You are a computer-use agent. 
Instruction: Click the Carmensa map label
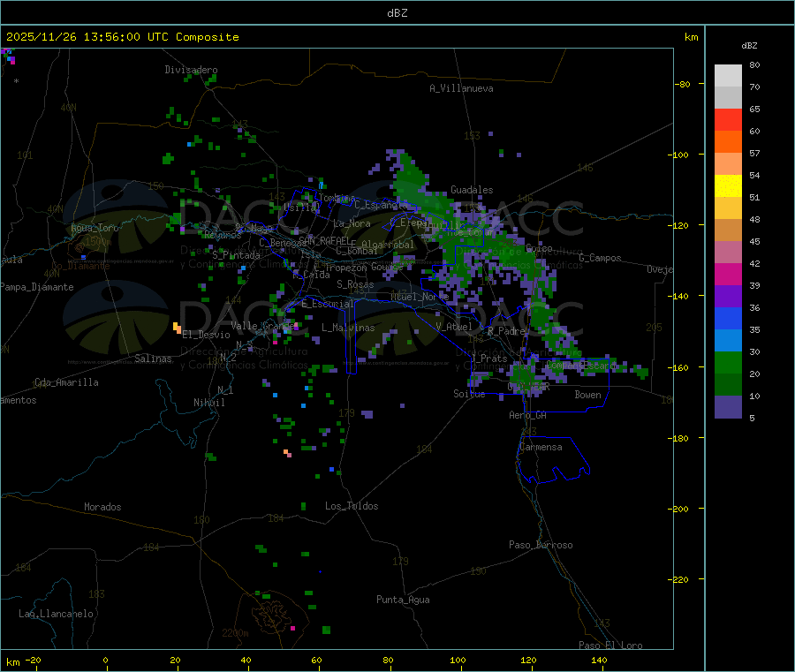541,447
